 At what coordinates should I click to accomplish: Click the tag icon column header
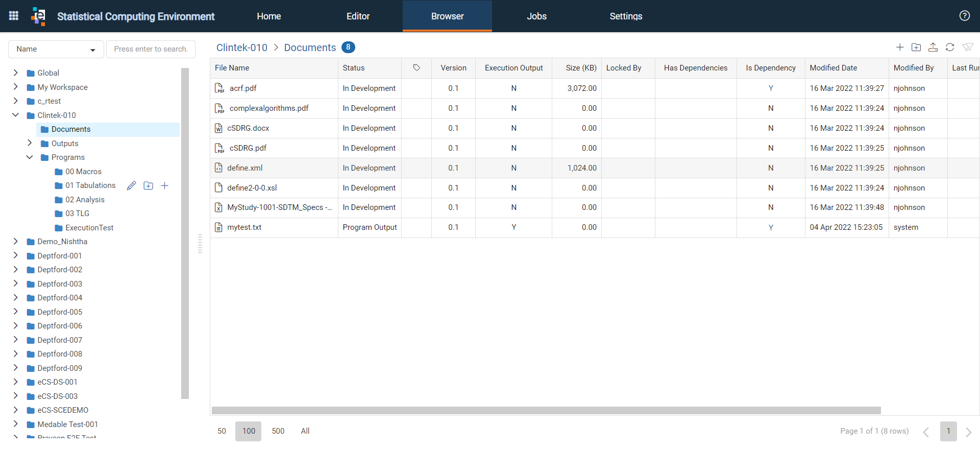[x=416, y=68]
